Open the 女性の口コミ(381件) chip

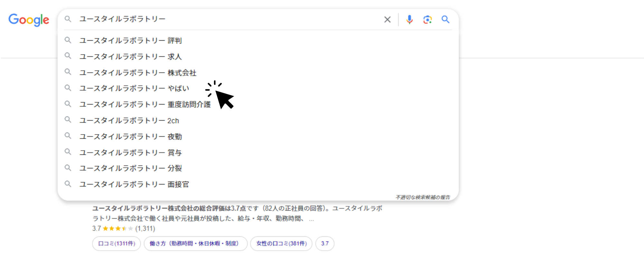(x=281, y=243)
